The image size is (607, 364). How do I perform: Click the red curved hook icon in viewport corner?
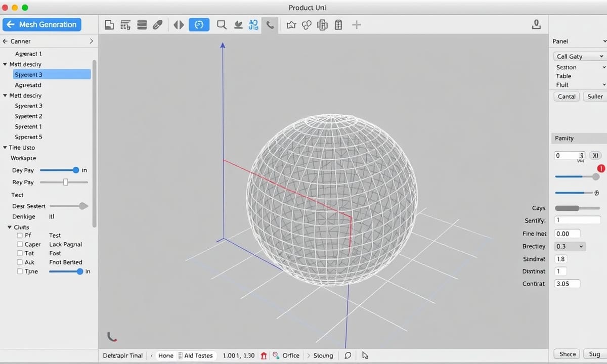[112, 336]
